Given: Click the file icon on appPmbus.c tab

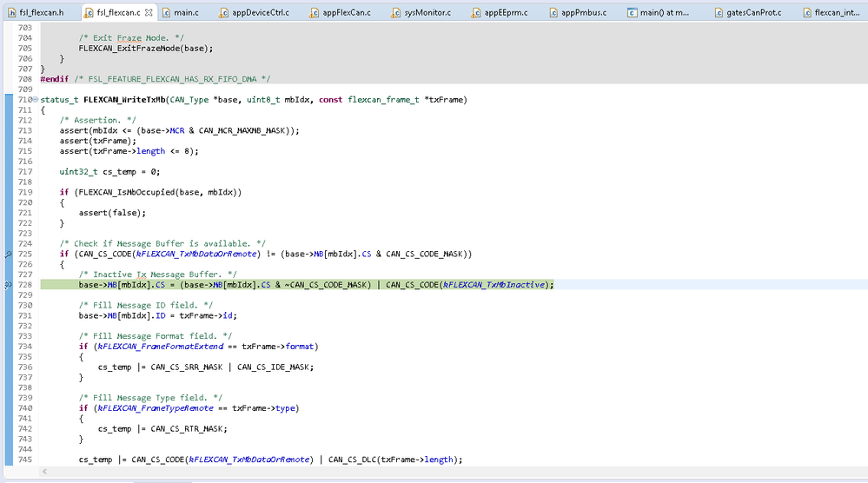Looking at the screenshot, I should click(553, 12).
